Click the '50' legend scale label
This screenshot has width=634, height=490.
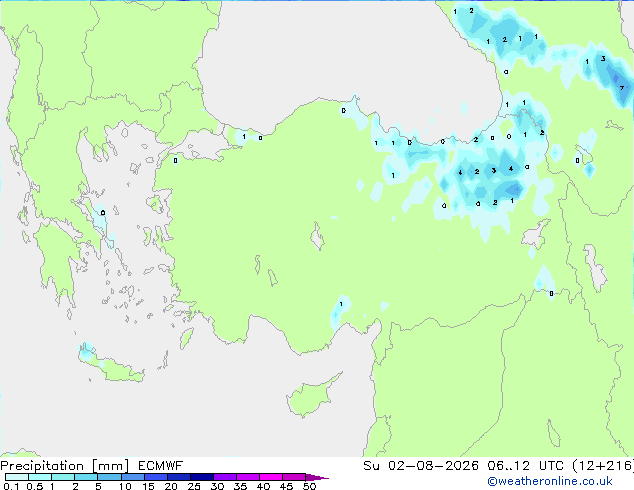click(x=309, y=486)
